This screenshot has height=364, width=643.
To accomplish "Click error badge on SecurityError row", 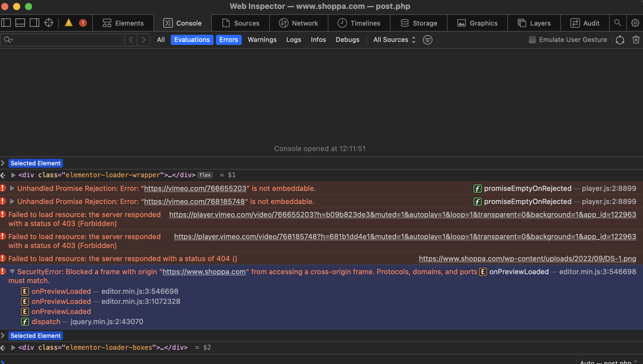I will coord(3,272).
